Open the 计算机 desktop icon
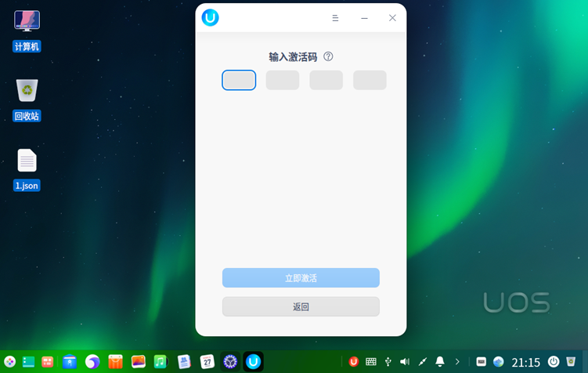This screenshot has width=588, height=373. point(27,22)
